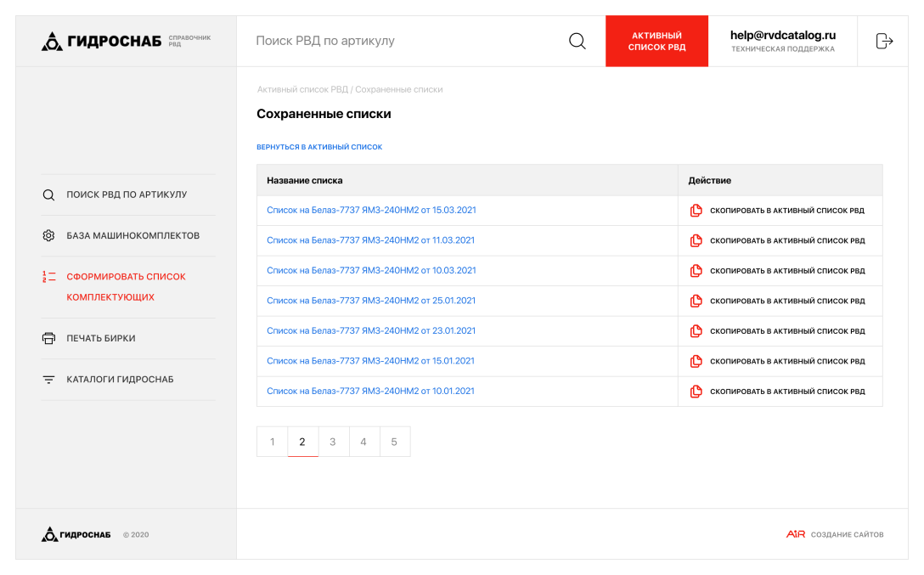Click the logout icon in top right
This screenshot has height=575, width=924.
884,41
